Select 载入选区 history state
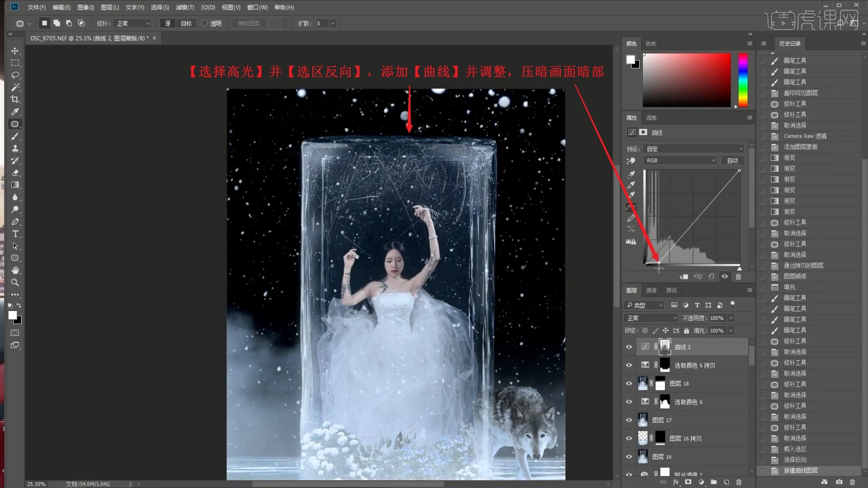868x488 pixels. pos(795,449)
